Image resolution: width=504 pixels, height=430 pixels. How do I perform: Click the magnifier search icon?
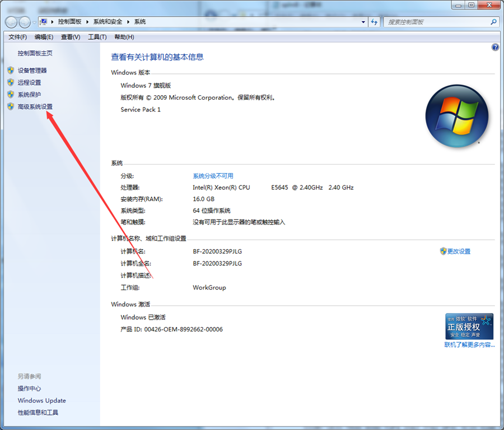[x=494, y=22]
